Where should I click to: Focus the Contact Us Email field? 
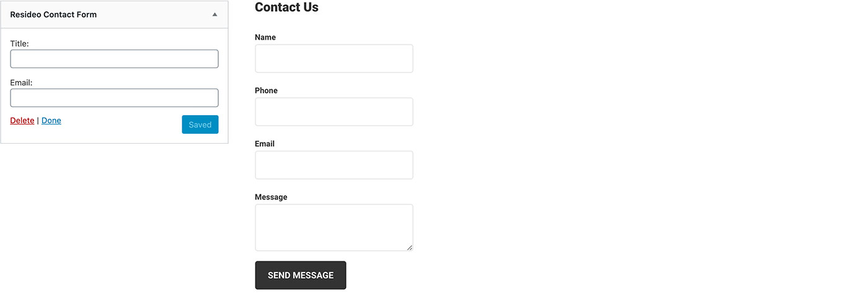334,165
